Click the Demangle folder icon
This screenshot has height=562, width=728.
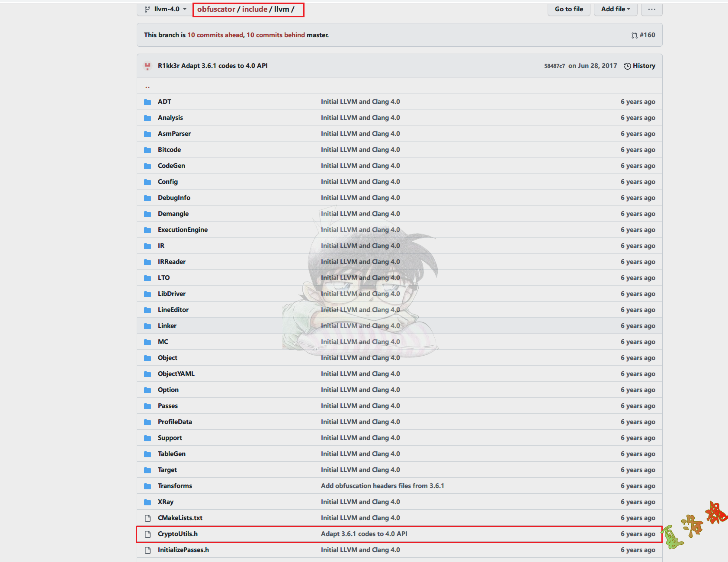[x=148, y=214]
